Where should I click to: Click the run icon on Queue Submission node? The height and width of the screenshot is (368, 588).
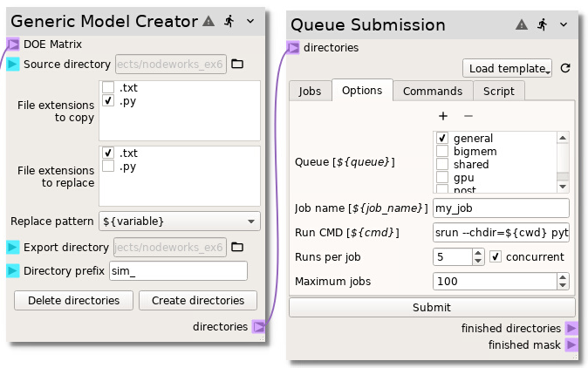tap(543, 25)
